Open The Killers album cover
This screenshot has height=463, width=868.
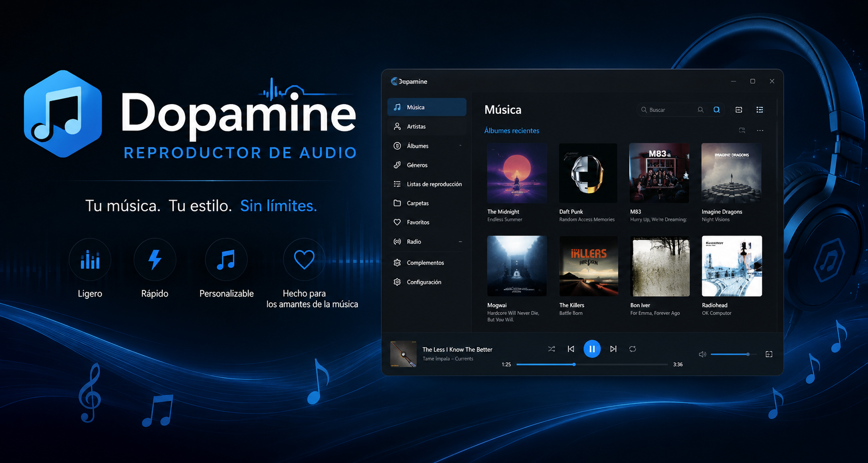(588, 266)
